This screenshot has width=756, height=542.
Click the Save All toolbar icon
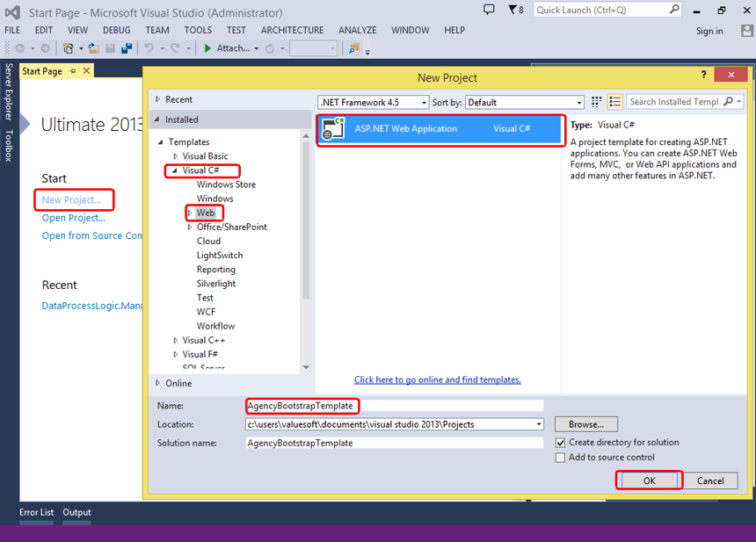[x=127, y=48]
